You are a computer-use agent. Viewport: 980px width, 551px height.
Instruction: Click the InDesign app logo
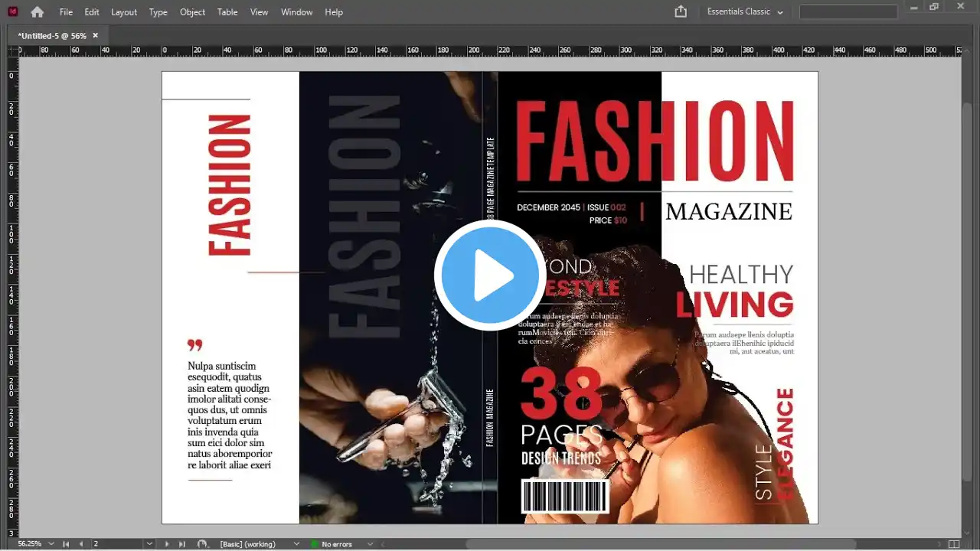[x=13, y=11]
